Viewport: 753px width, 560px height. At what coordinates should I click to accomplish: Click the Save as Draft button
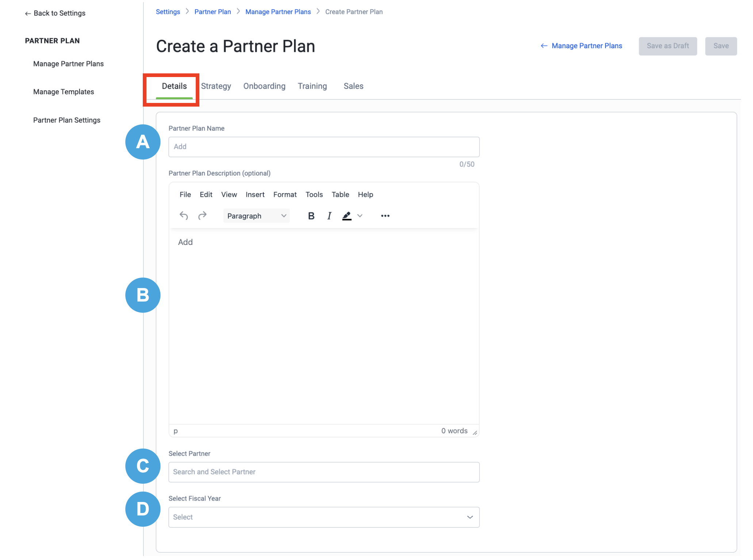(x=668, y=46)
